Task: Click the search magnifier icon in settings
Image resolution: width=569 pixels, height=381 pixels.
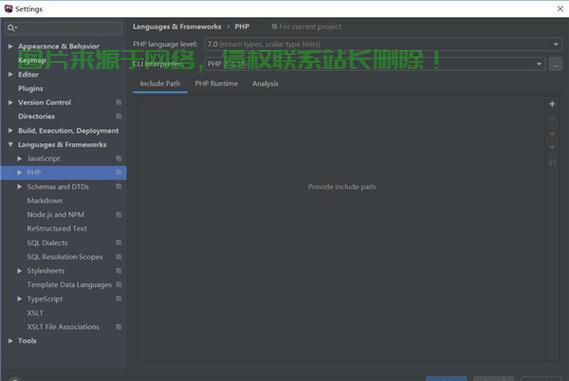Action: tap(12, 28)
